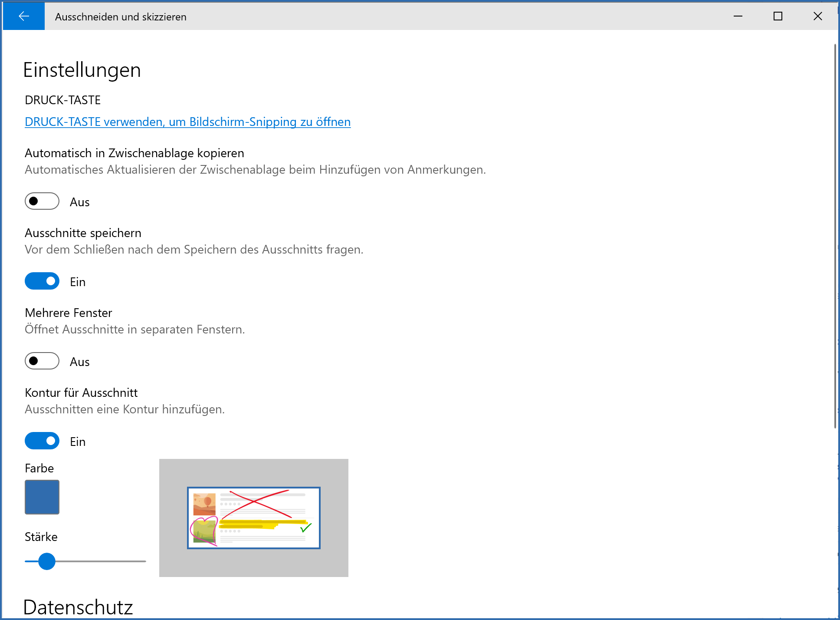840x620 pixels.
Task: Click the outline preview thumbnail image
Action: [254, 518]
